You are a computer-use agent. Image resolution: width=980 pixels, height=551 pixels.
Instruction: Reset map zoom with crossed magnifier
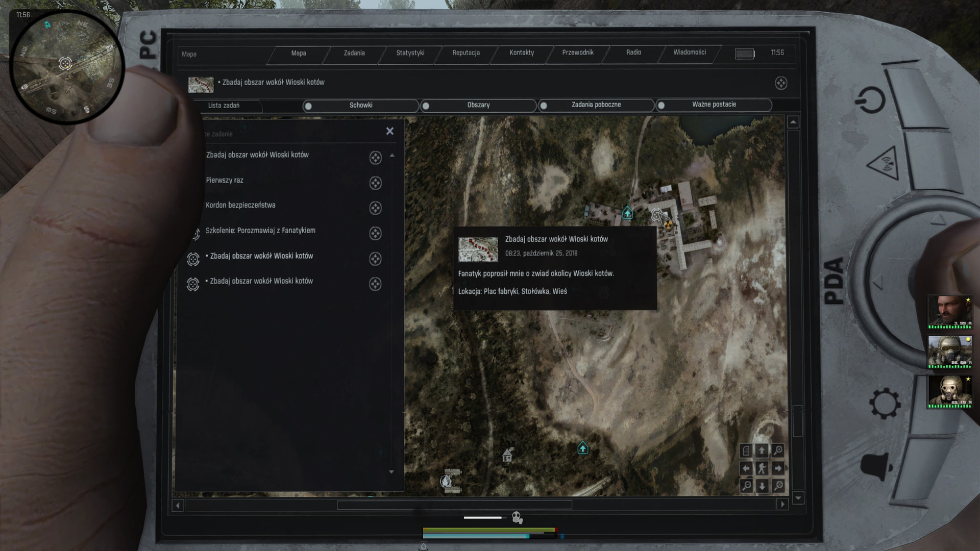[x=778, y=486]
